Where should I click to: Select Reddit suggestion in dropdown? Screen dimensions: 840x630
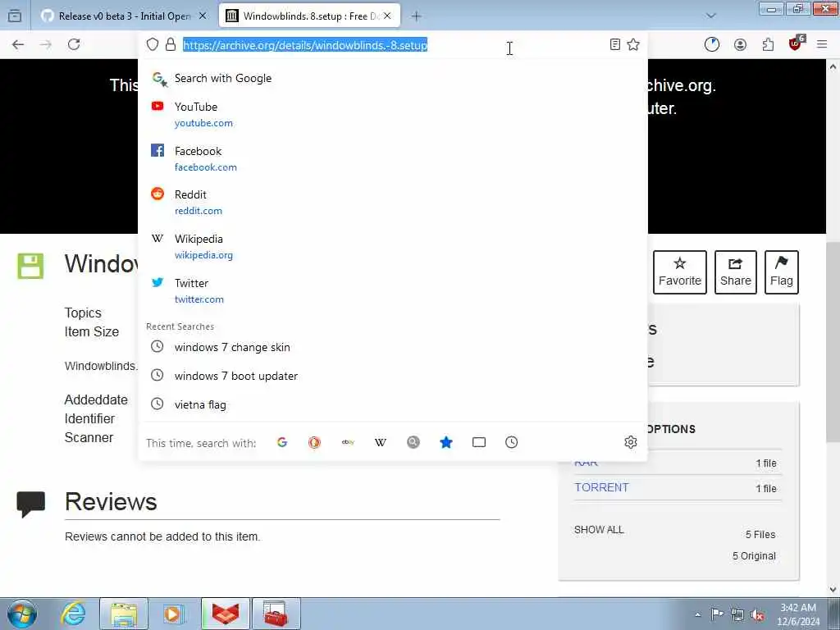(393, 202)
